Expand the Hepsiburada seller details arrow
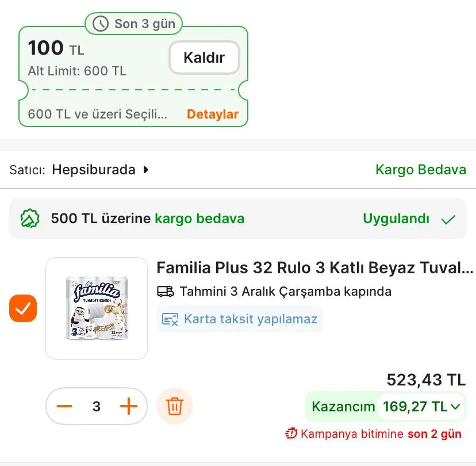This screenshot has width=476, height=466. (145, 170)
